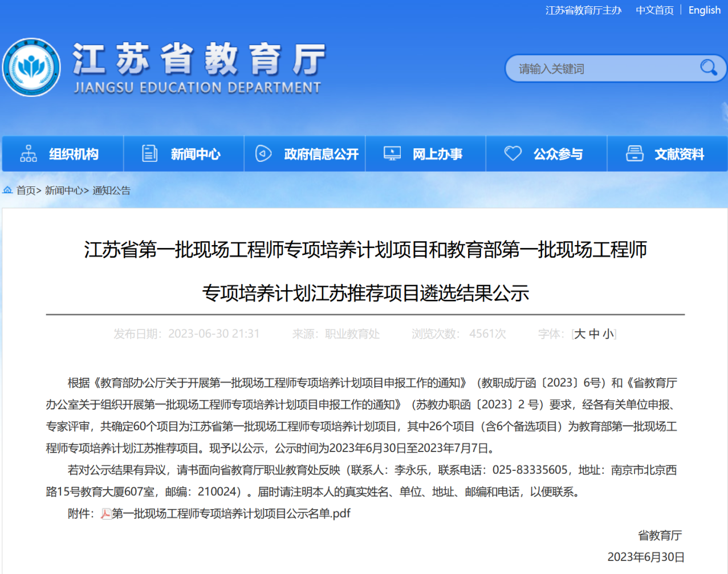The height and width of the screenshot is (574, 728).
Task: Click the organization chart icon beside 组织机构
Action: (29, 153)
